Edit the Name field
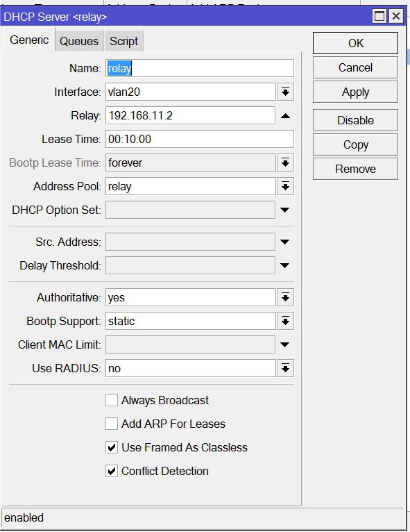The image size is (410, 532). 200,68
